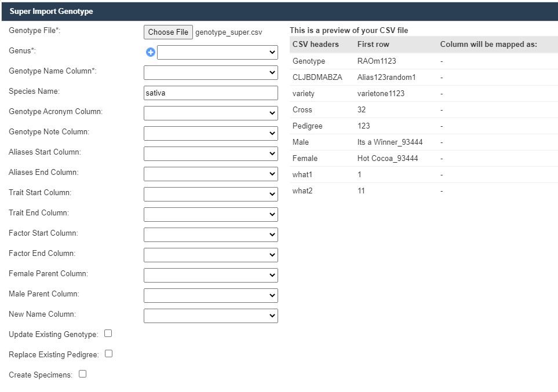The image size is (558, 392).
Task: Select the Aliases Start Column dropdown
Action: click(x=211, y=154)
